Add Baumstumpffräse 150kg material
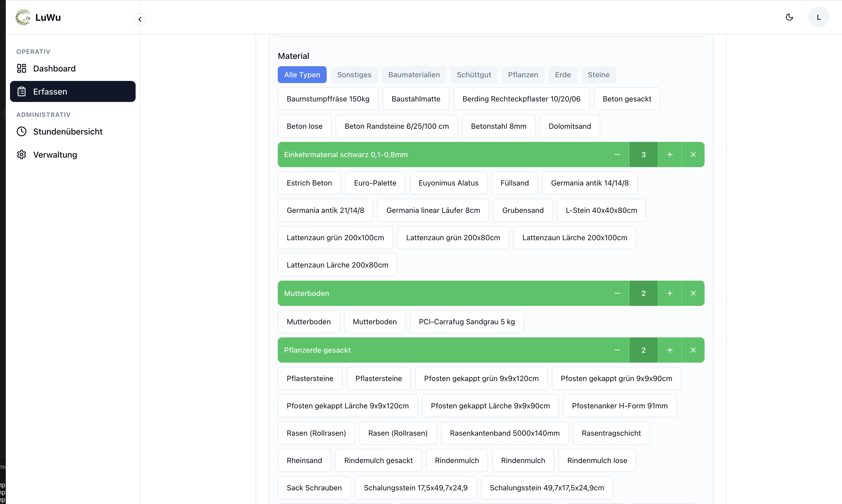Viewport: 842px width, 504px height. 328,99
